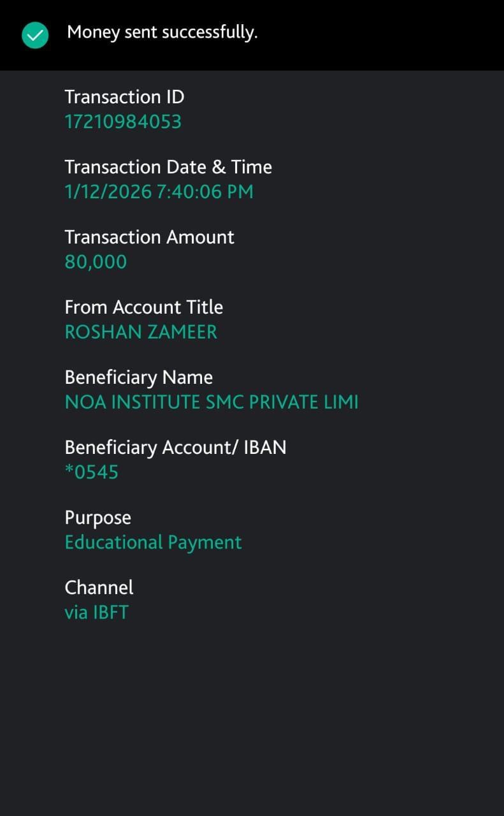
Task: Tap the masked account number *0545
Action: point(92,472)
